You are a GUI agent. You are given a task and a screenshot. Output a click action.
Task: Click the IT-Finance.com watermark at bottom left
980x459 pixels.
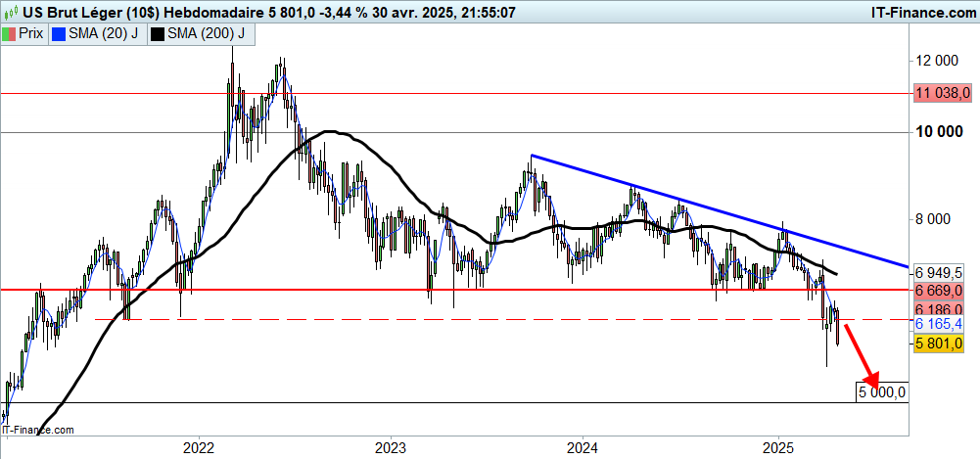coord(37,429)
